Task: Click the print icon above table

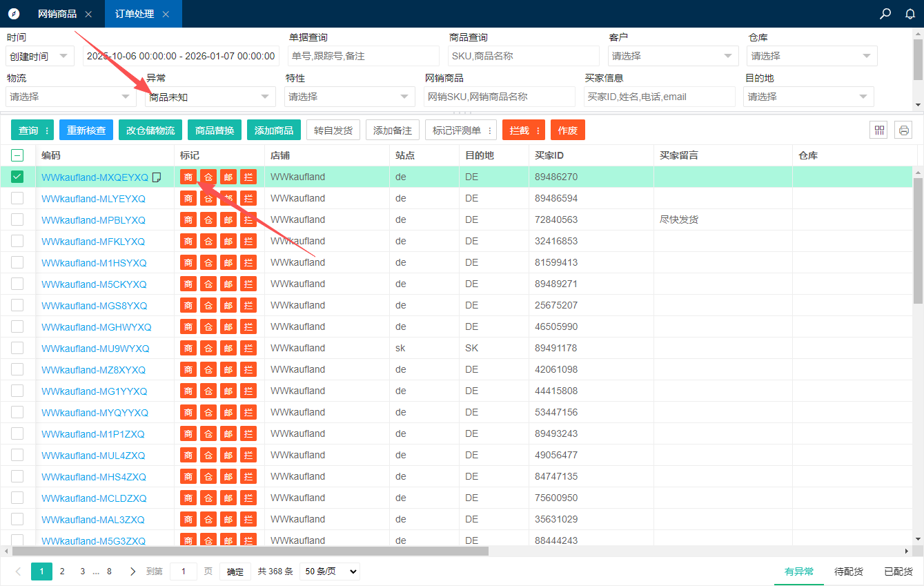Action: pos(903,130)
